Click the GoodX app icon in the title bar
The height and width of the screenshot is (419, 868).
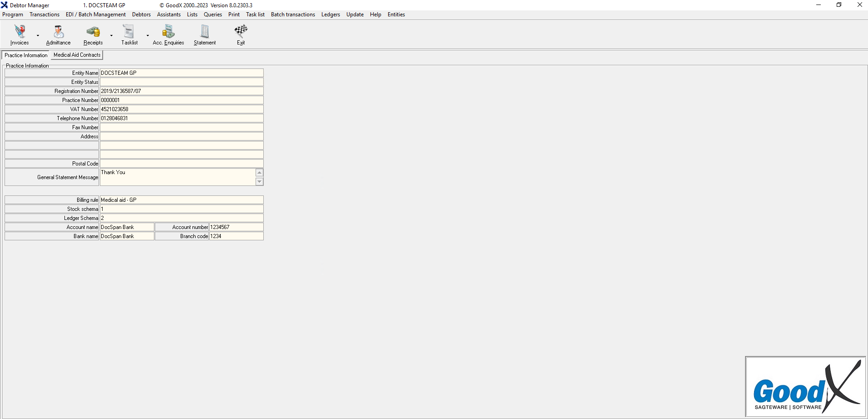pyautogui.click(x=5, y=5)
